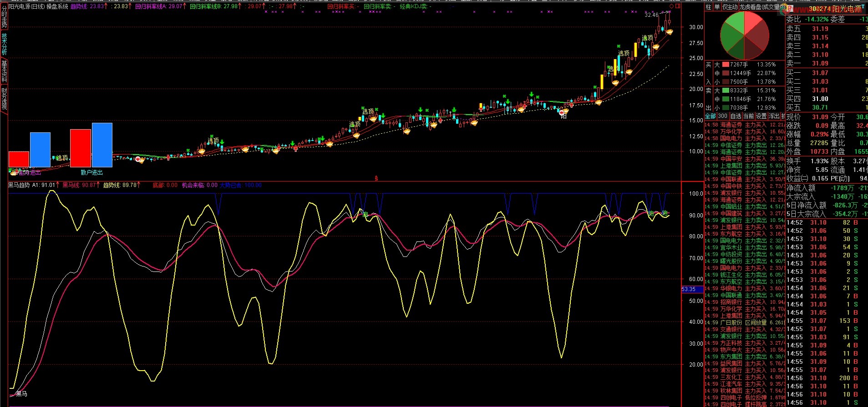Click the tallest blue bar above 散户进出
The image size is (868, 407).
tap(102, 145)
